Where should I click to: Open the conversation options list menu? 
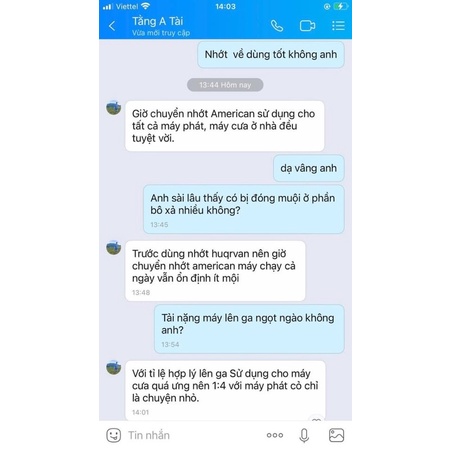[338, 26]
